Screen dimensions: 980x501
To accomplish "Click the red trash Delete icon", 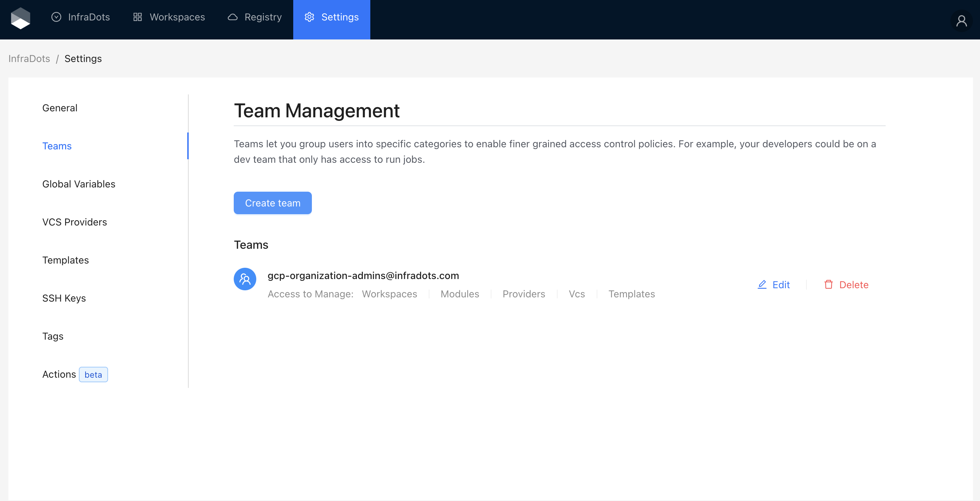I will click(828, 284).
